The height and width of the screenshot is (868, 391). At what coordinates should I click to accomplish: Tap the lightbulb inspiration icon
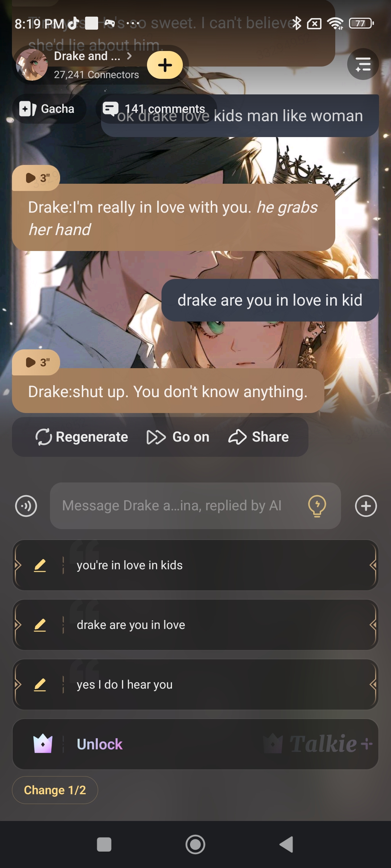[317, 506]
